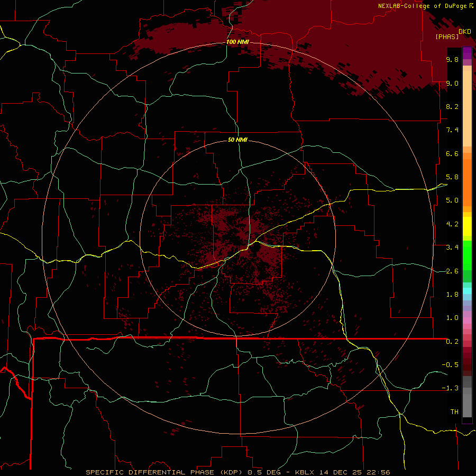This screenshot has width=476, height=476.
Task: Pick the pale peach color bar segment
Action: 467,109
